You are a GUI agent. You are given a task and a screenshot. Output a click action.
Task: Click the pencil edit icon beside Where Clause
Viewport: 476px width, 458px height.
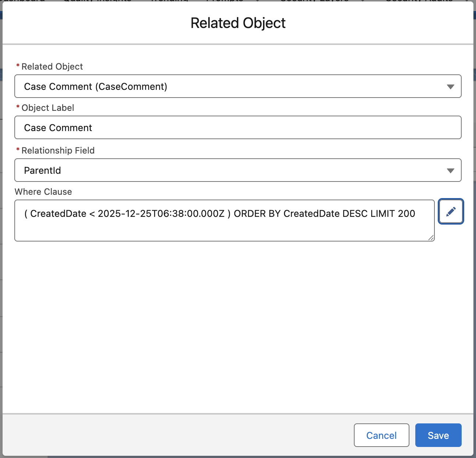point(451,211)
